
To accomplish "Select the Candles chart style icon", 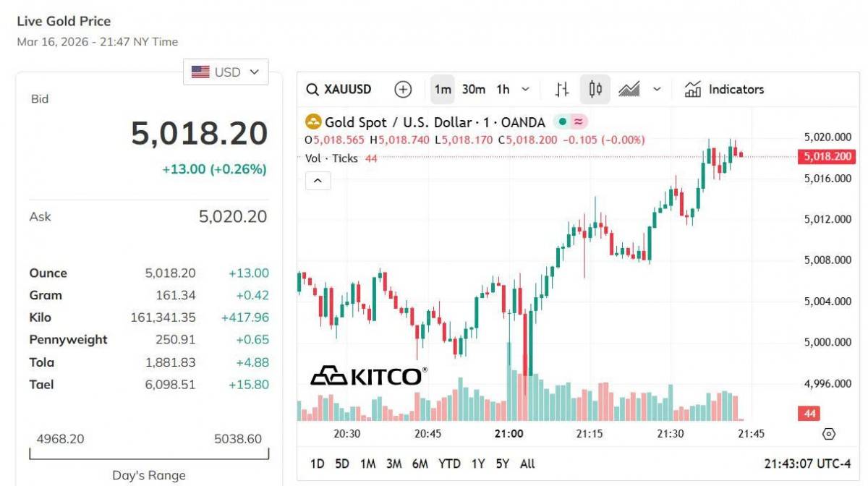I will pos(595,90).
